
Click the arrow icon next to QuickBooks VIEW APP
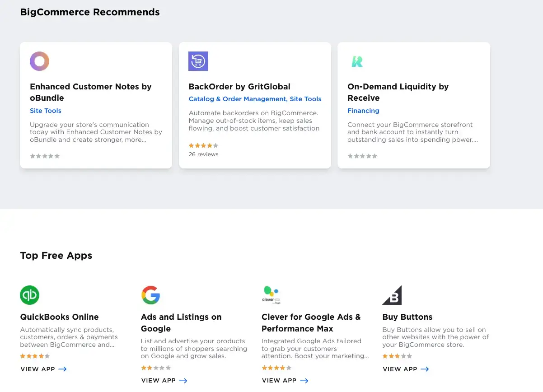(x=63, y=369)
